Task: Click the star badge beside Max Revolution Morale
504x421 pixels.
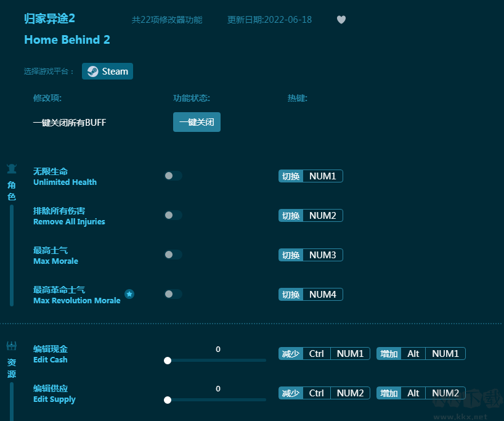Action: point(129,295)
